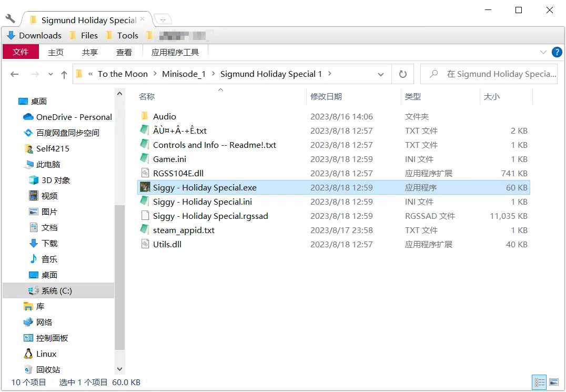Select the steam_appid.txt file
Screen dimensions: 566x392
[x=184, y=230]
